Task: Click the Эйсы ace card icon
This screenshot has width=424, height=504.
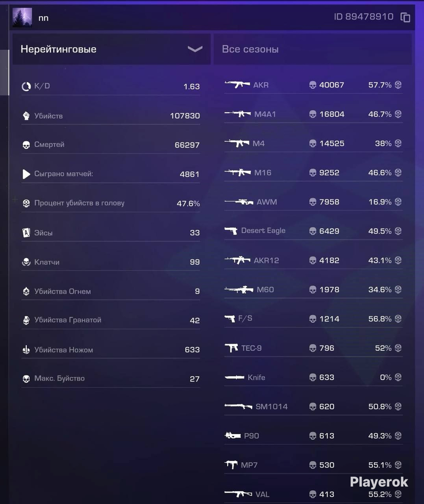Action: [x=26, y=233]
